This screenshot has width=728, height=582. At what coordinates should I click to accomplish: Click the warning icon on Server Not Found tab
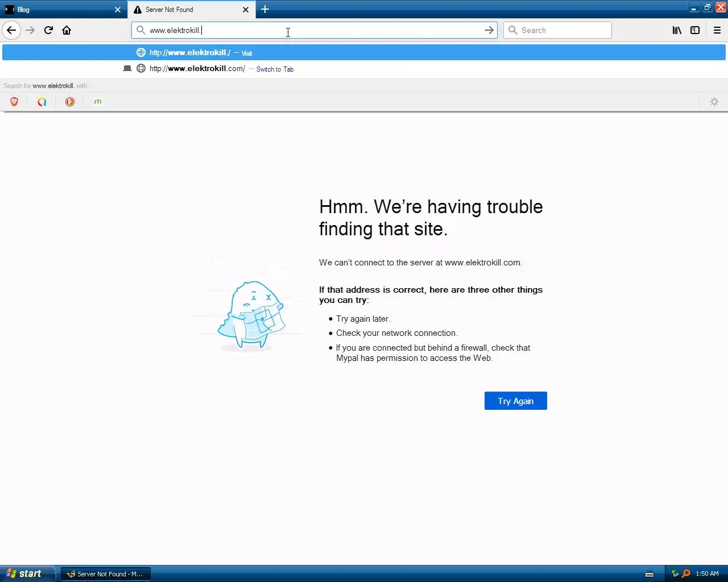click(x=138, y=10)
